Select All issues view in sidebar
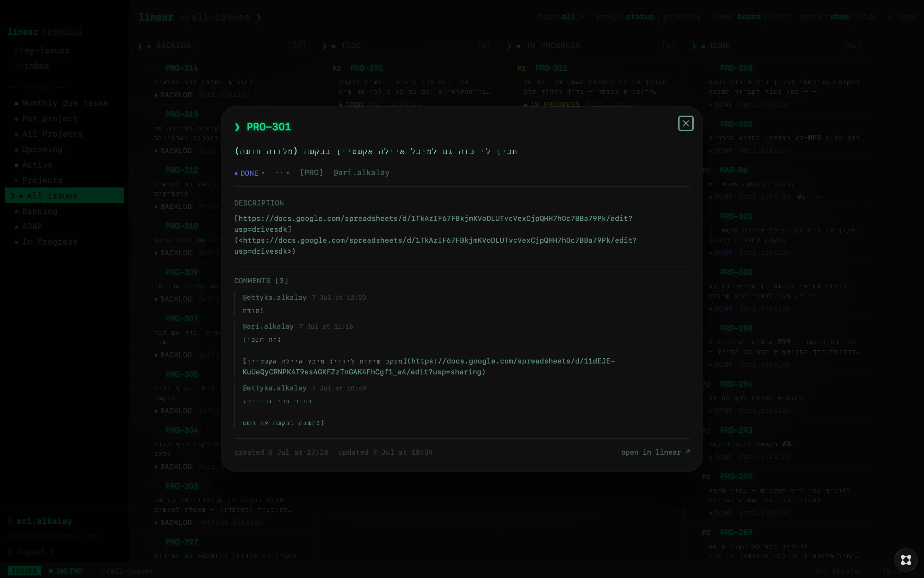This screenshot has width=924, height=578. [64, 195]
